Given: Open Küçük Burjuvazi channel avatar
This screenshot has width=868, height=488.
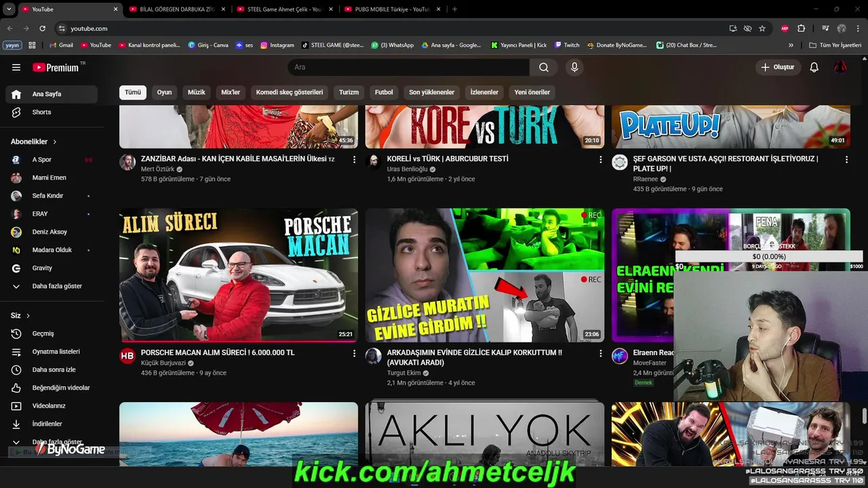Looking at the screenshot, I should point(127,355).
